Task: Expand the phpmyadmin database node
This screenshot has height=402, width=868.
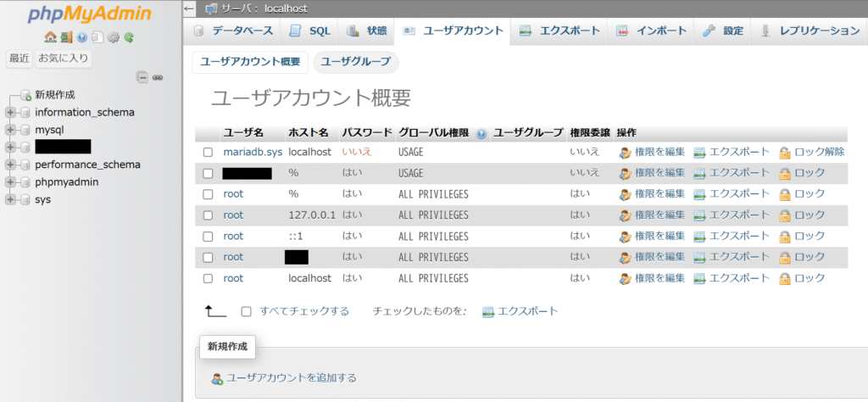Action: click(10, 182)
